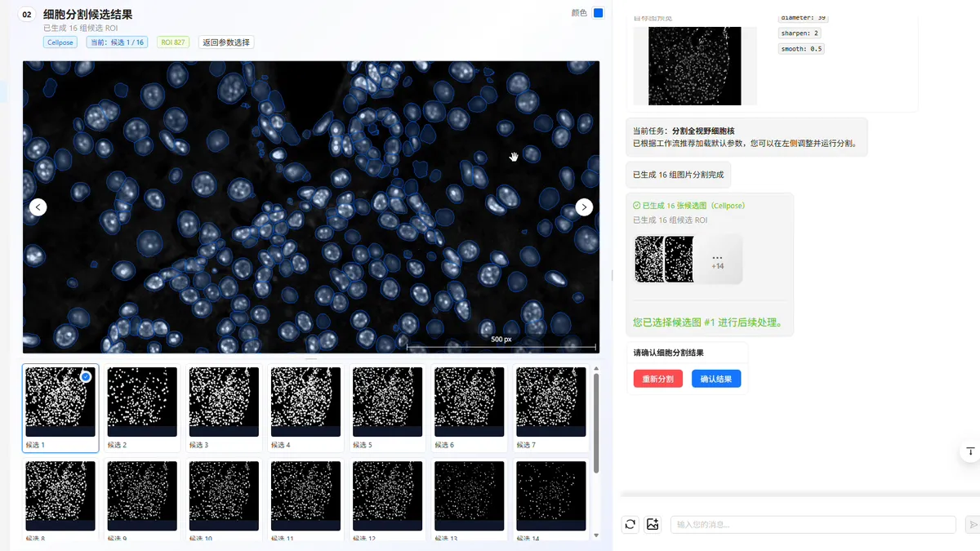
Task: Open target image preview in chat panel
Action: pos(694,65)
